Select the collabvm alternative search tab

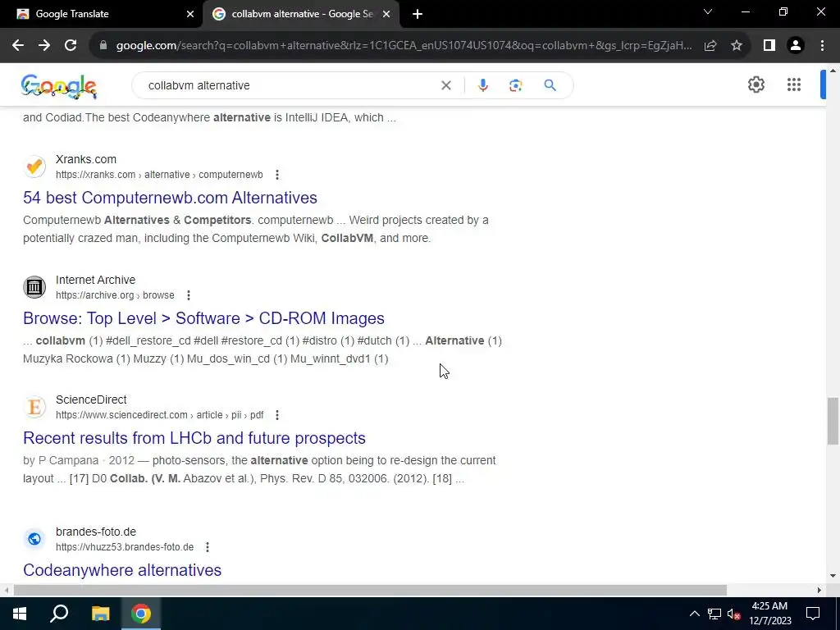pos(301,14)
